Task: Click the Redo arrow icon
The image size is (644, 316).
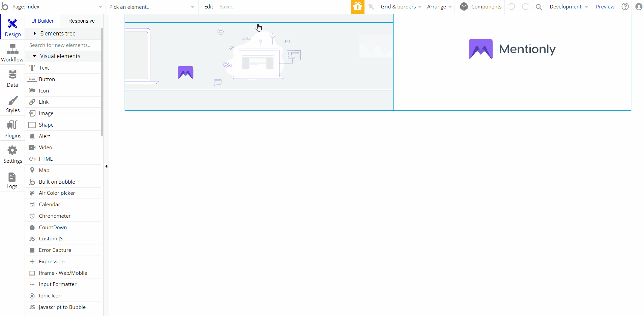Action: point(525,7)
